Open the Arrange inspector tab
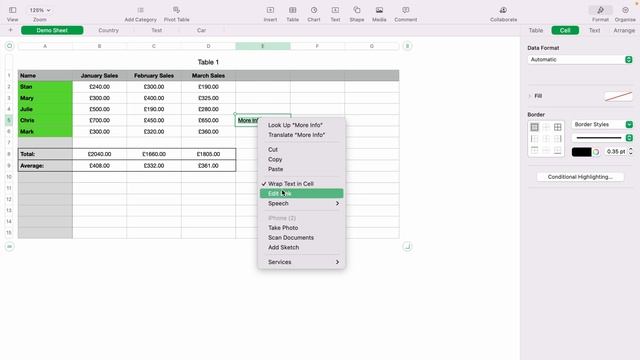Image resolution: width=640 pixels, height=360 pixels. click(624, 30)
